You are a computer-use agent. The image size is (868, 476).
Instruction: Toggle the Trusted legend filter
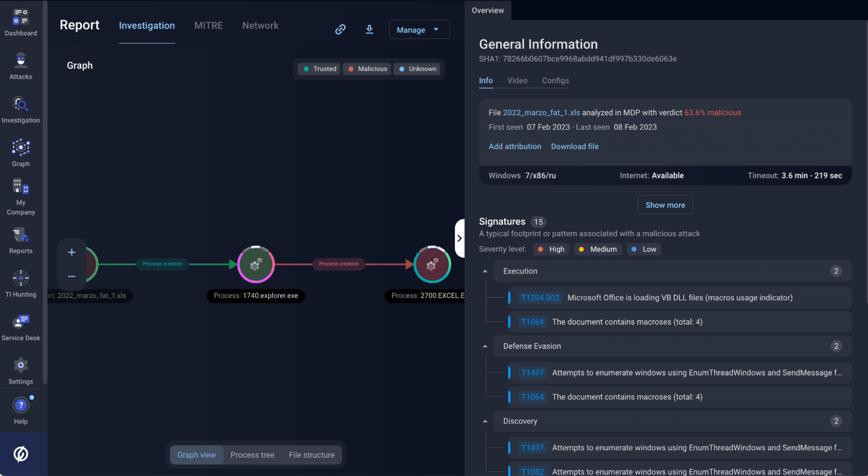click(319, 69)
